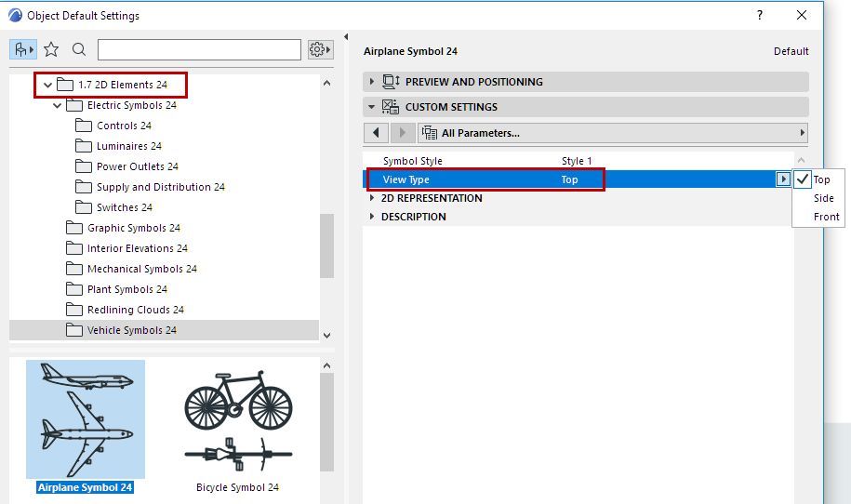
Task: Click the folder tree scroll down arrow
Action: tap(326, 336)
